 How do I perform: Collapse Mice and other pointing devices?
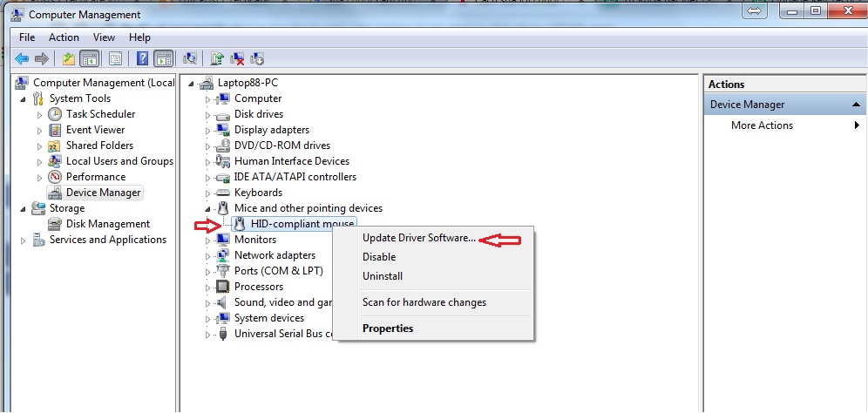coord(208,209)
